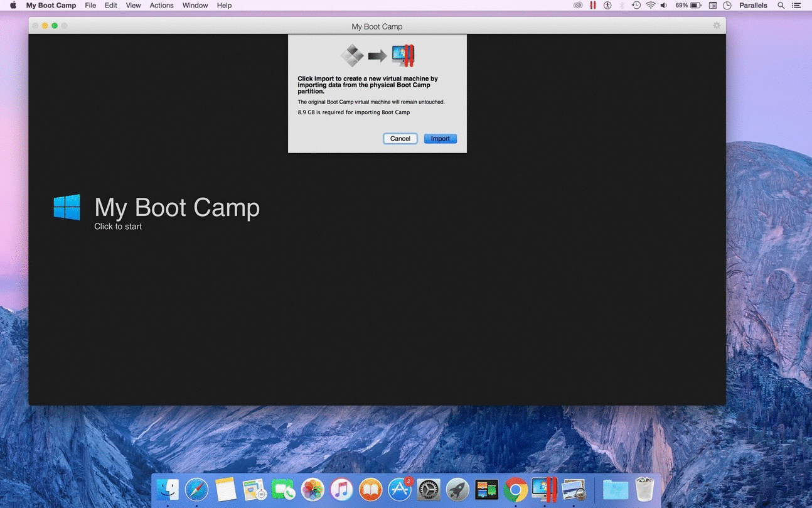The width and height of the screenshot is (812, 508).
Task: Open the Help menu
Action: 224,5
